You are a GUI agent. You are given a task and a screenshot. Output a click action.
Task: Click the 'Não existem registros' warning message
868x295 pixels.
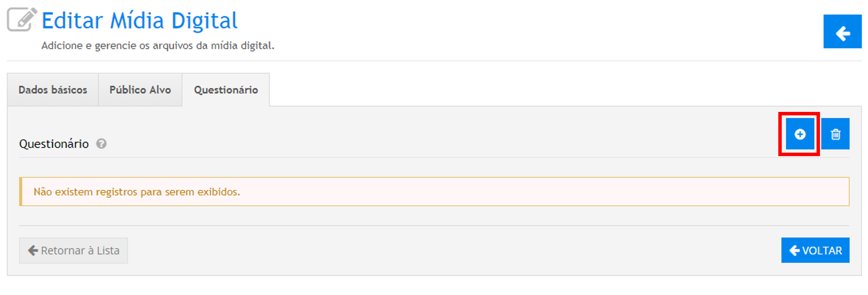point(137,192)
